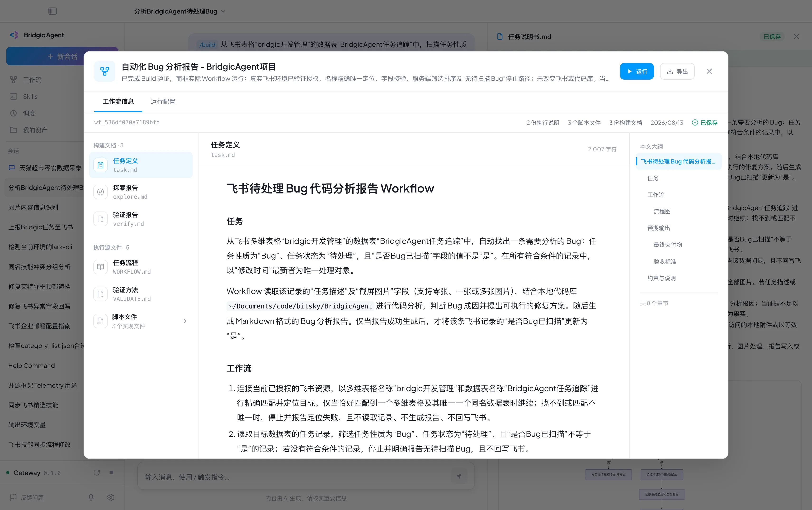Viewport: 812px width, 510px height.
Task: Select 任务流程 WORKFLOW.md file
Action: coord(141,267)
